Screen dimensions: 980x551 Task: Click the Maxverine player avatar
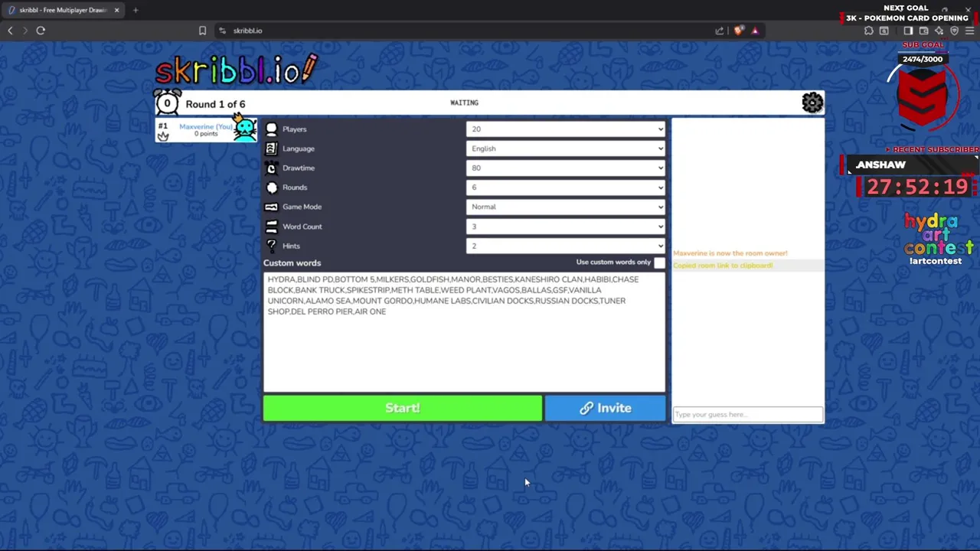click(x=245, y=129)
